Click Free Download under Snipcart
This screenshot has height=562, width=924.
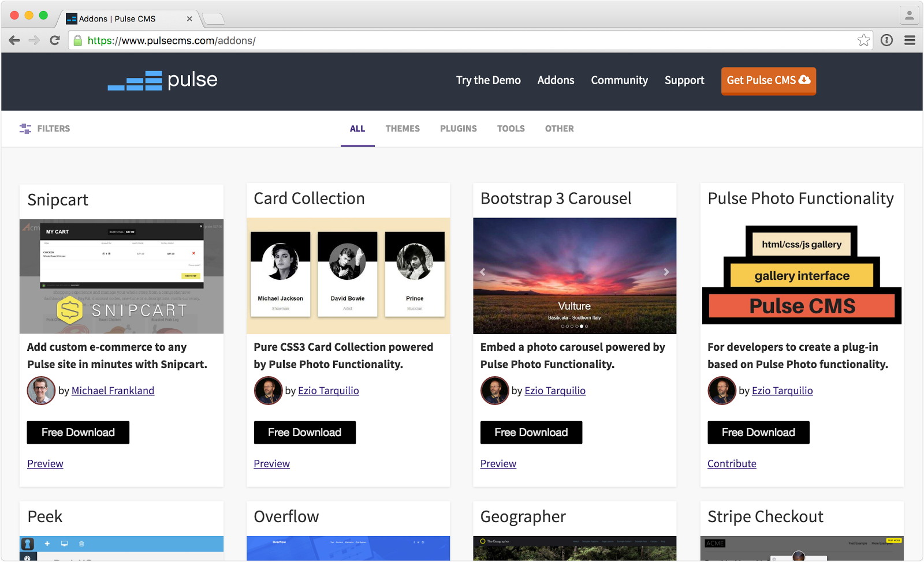pyautogui.click(x=78, y=433)
